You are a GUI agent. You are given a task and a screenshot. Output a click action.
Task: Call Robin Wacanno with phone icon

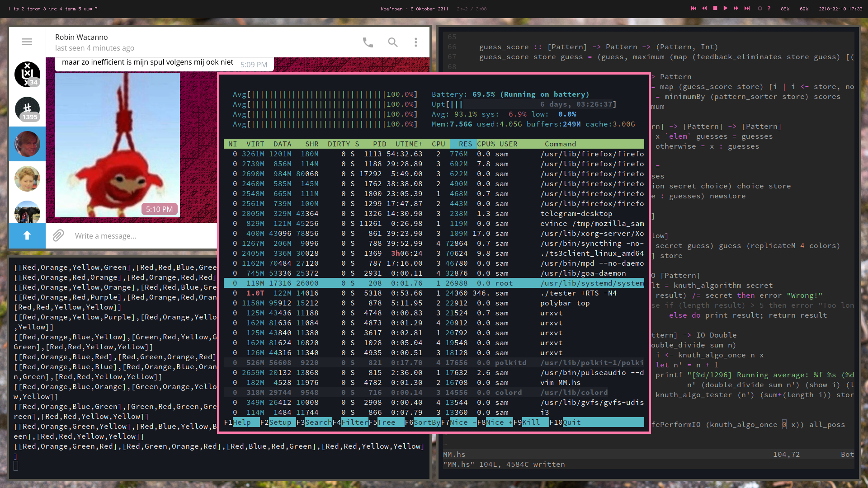point(368,42)
